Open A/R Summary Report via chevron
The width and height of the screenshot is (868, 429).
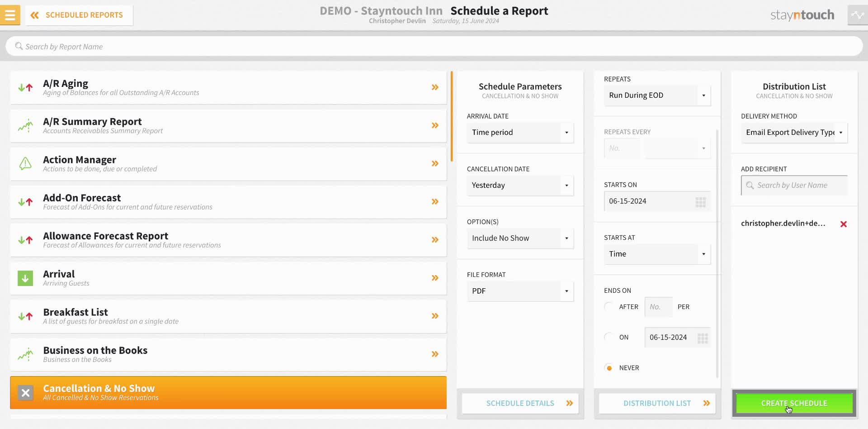(435, 125)
